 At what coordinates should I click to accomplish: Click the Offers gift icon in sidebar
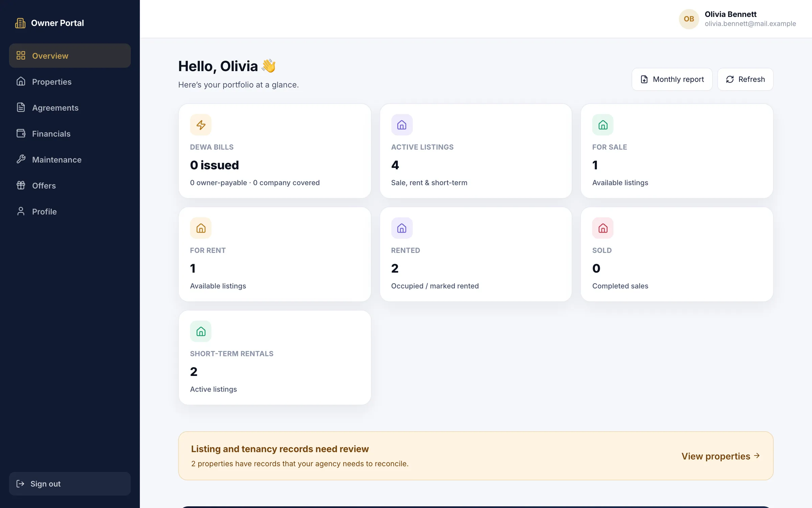tap(21, 185)
